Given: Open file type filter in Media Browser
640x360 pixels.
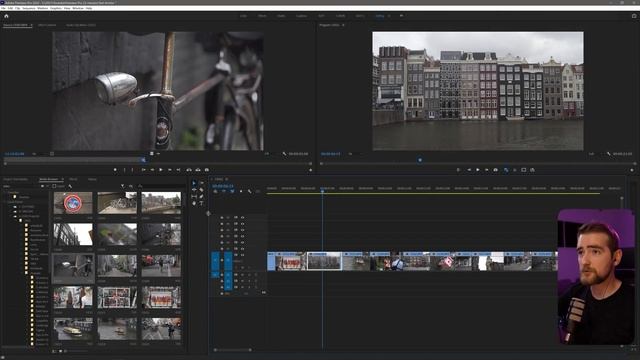Looking at the screenshot, I should (x=122, y=186).
